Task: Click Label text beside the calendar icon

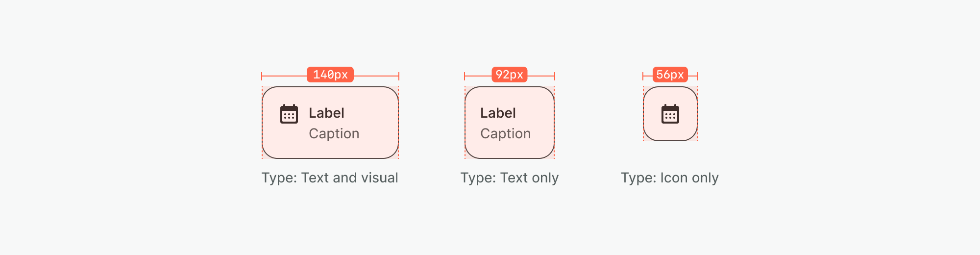Action: click(326, 113)
